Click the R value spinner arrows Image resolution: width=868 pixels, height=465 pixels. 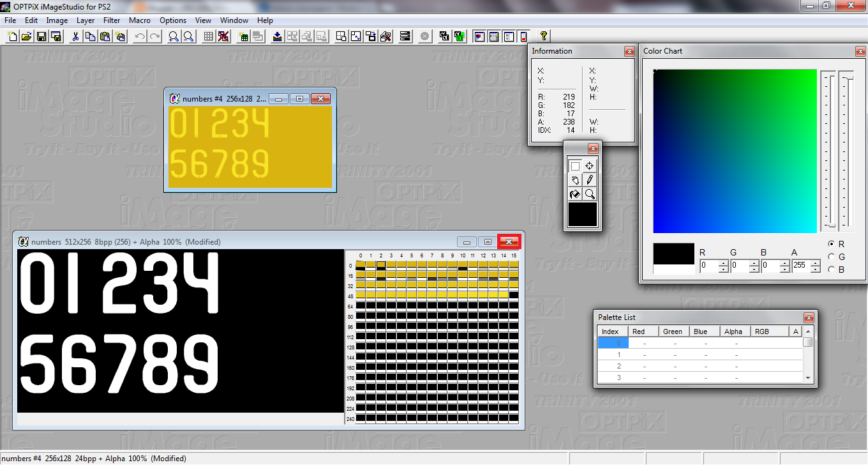pos(723,266)
